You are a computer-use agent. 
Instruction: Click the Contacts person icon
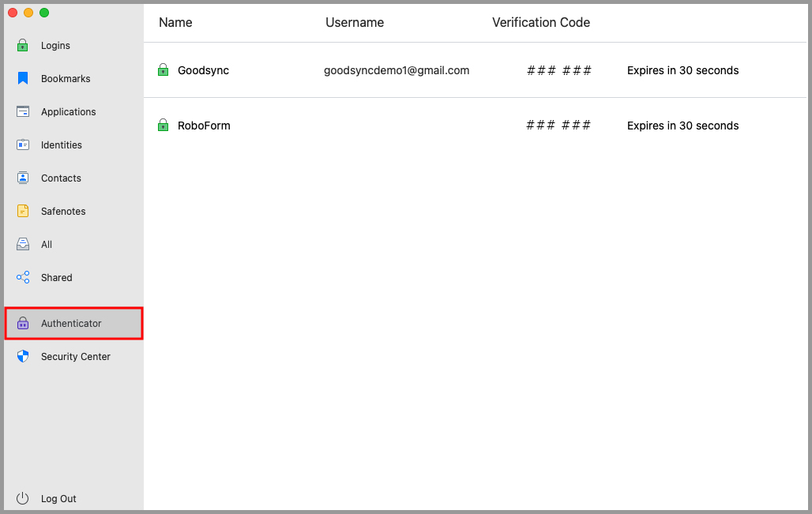click(x=23, y=178)
